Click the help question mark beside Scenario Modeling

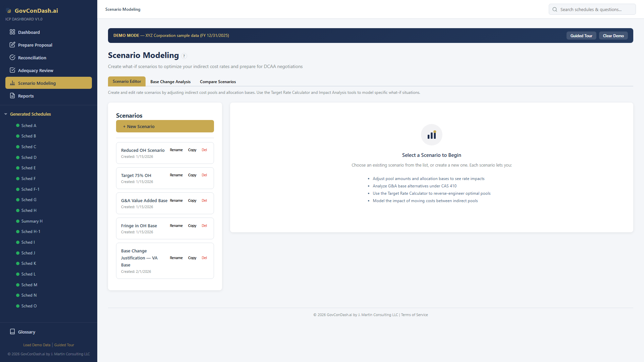184,56
